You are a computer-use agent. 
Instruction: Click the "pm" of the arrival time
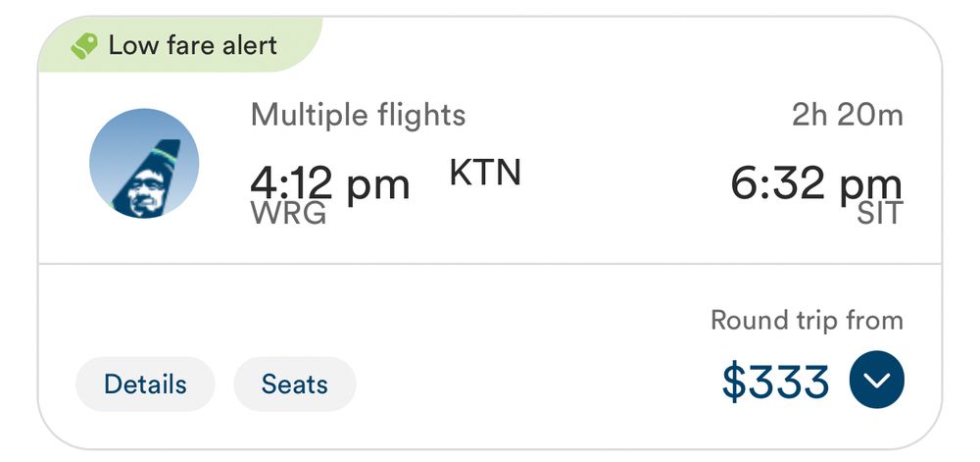870,185
